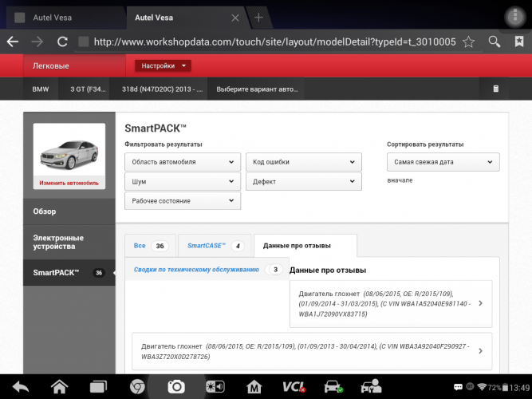The width and height of the screenshot is (532, 399).
Task: Open Выберите вариант авто selector
Action: [x=257, y=89]
